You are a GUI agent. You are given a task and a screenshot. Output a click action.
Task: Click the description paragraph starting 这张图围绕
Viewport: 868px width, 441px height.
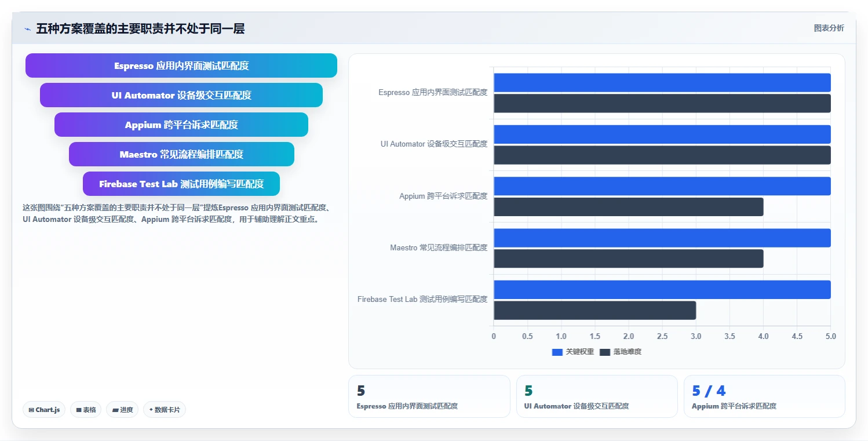(x=177, y=213)
